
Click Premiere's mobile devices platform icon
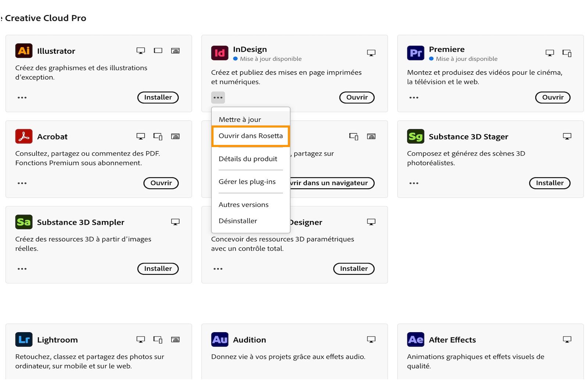click(x=567, y=53)
